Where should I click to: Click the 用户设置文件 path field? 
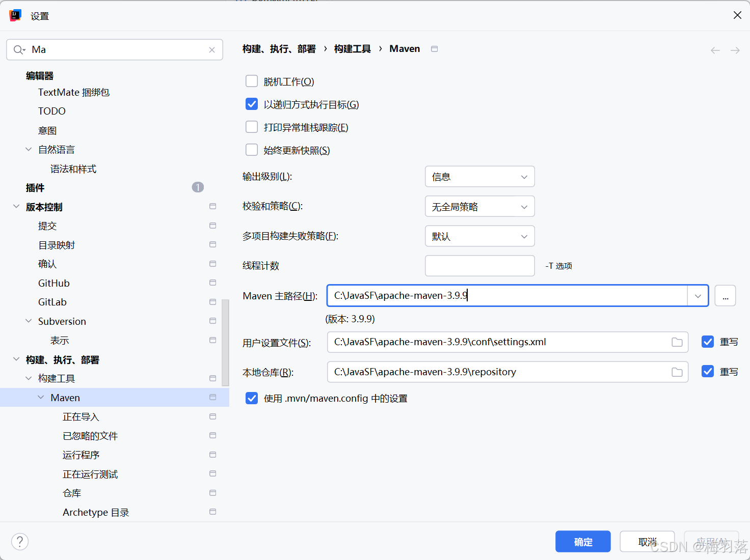click(x=507, y=342)
